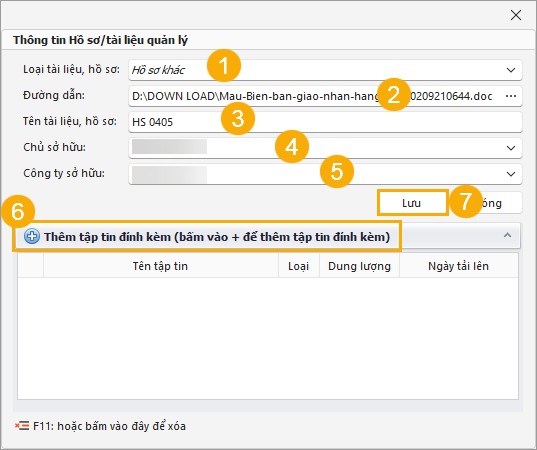Select the Hồ sơ khác value field
Image resolution: width=537 pixels, height=450 pixels.
click(315, 70)
